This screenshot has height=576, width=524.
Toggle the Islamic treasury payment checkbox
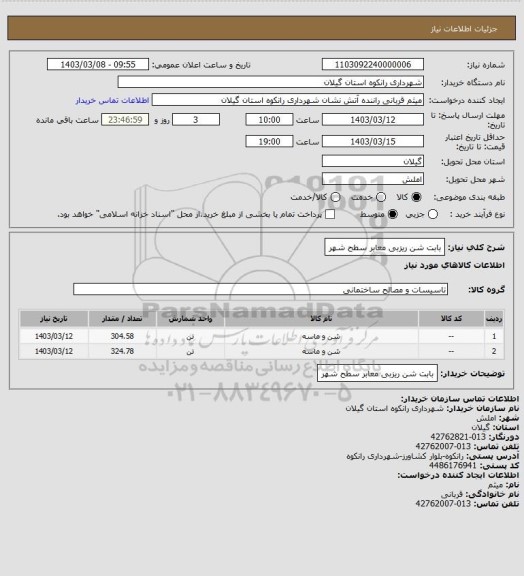tap(330, 215)
